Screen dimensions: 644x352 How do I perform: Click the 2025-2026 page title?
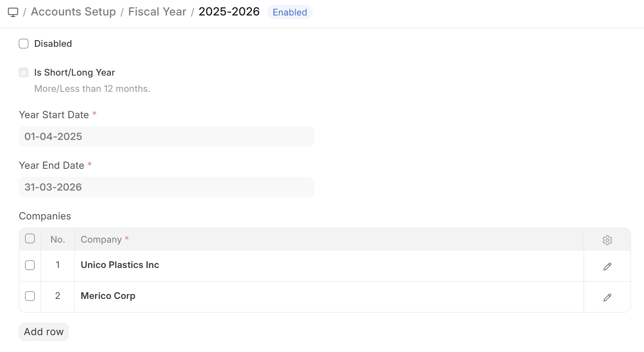coord(229,12)
